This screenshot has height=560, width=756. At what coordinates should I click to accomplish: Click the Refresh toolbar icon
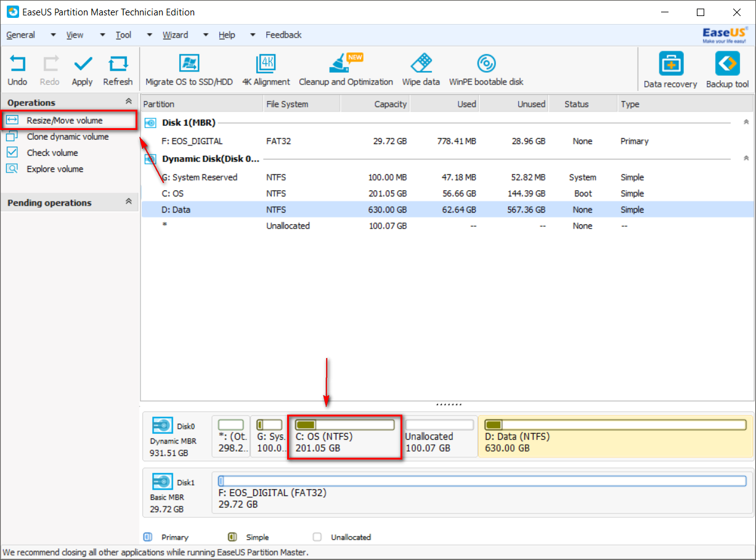[118, 65]
